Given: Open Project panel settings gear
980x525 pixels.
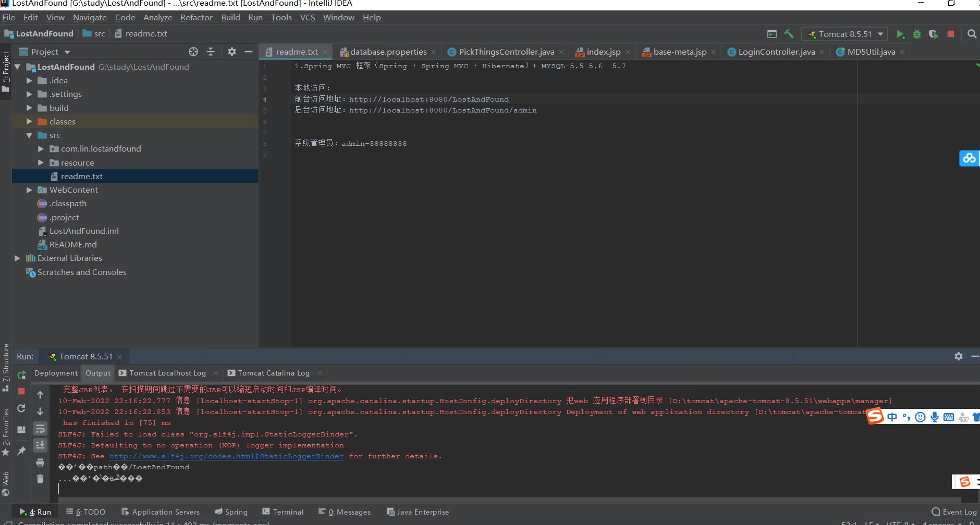Looking at the screenshot, I should point(232,52).
